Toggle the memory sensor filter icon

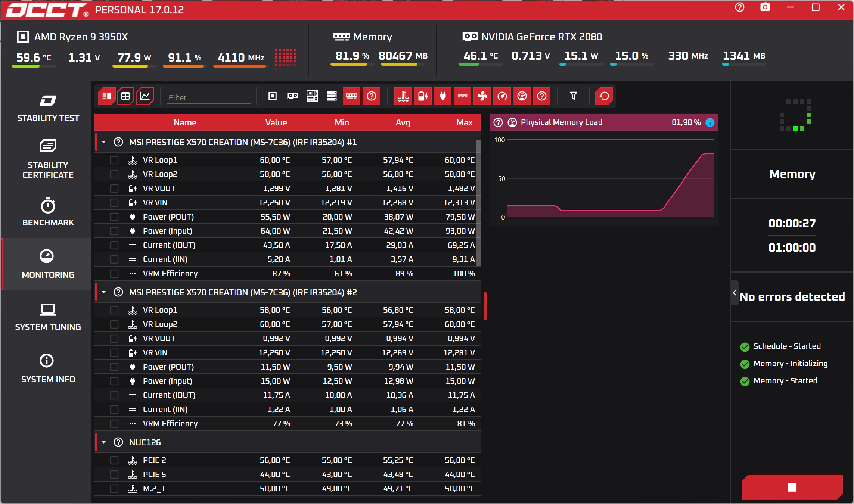coord(351,96)
